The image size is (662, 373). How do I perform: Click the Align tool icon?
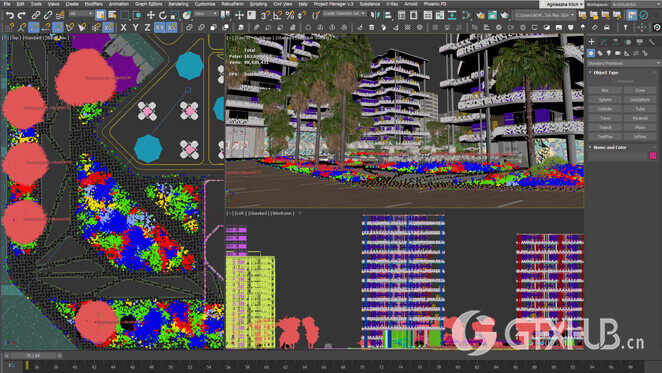click(x=388, y=15)
